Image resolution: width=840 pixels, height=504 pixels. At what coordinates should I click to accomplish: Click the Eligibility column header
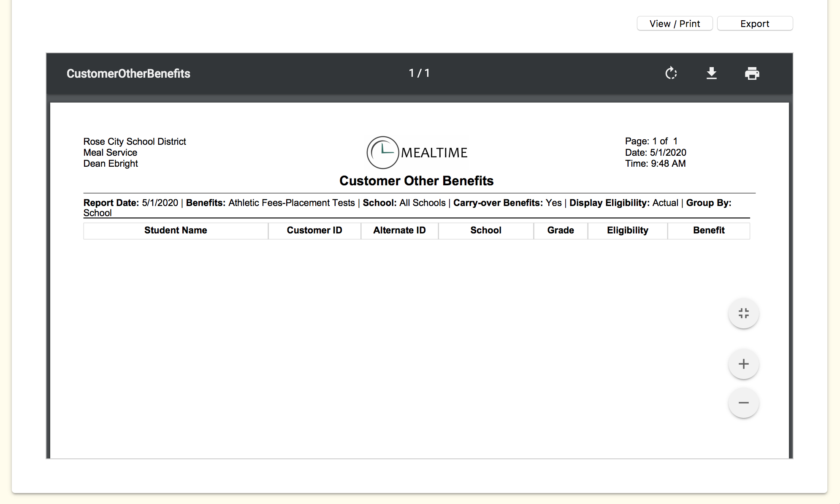point(627,230)
